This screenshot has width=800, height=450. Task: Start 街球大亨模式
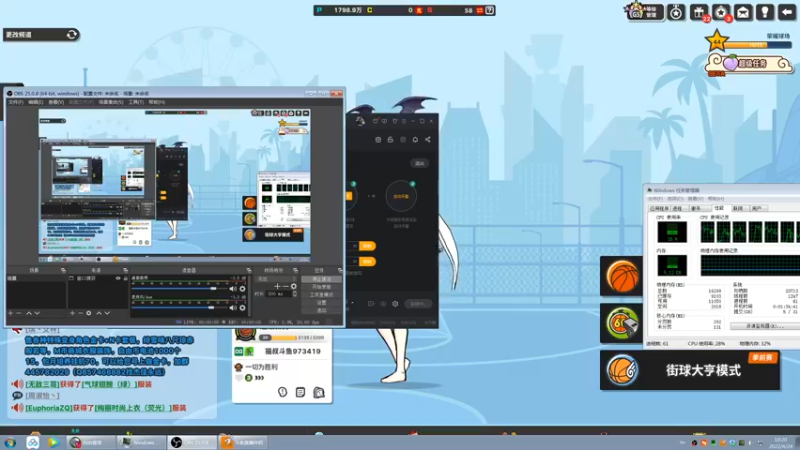point(690,370)
